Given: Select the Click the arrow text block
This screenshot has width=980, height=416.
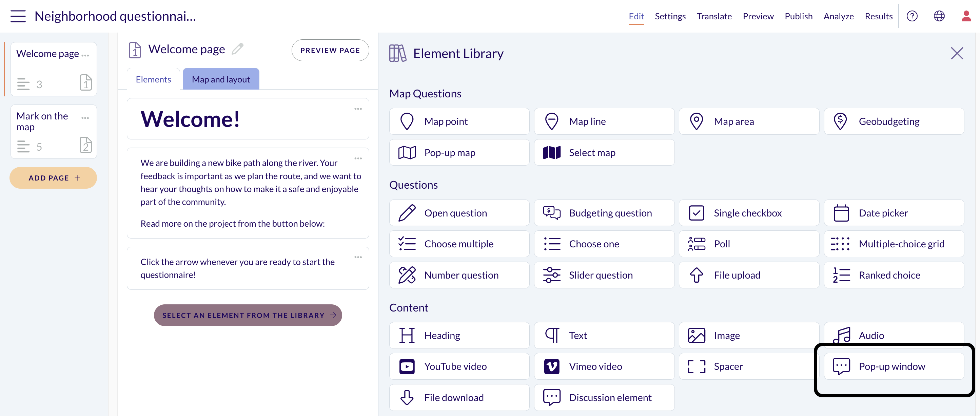Looking at the screenshot, I should click(248, 268).
